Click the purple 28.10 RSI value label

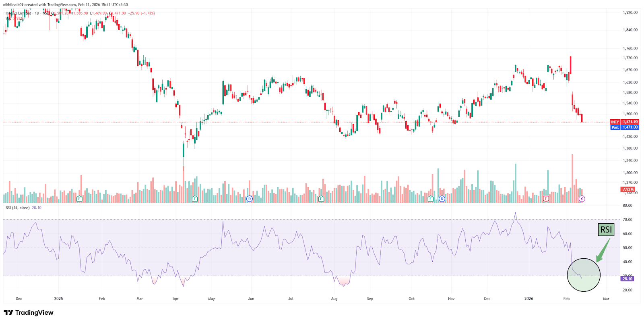627,279
